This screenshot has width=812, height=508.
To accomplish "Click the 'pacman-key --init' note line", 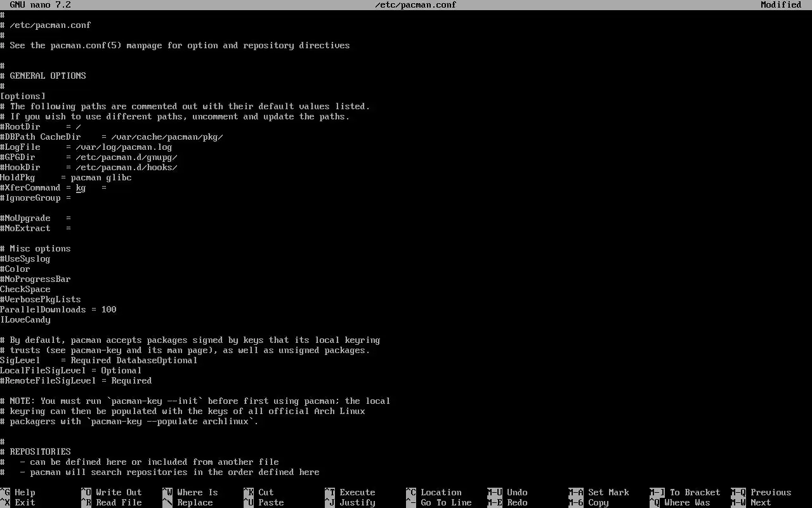I will [195, 401].
